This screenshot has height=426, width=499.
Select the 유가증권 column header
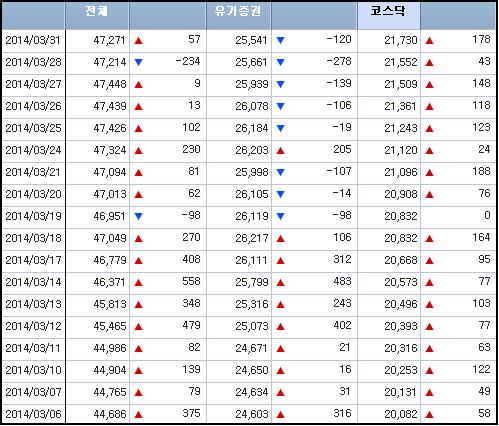238,16
